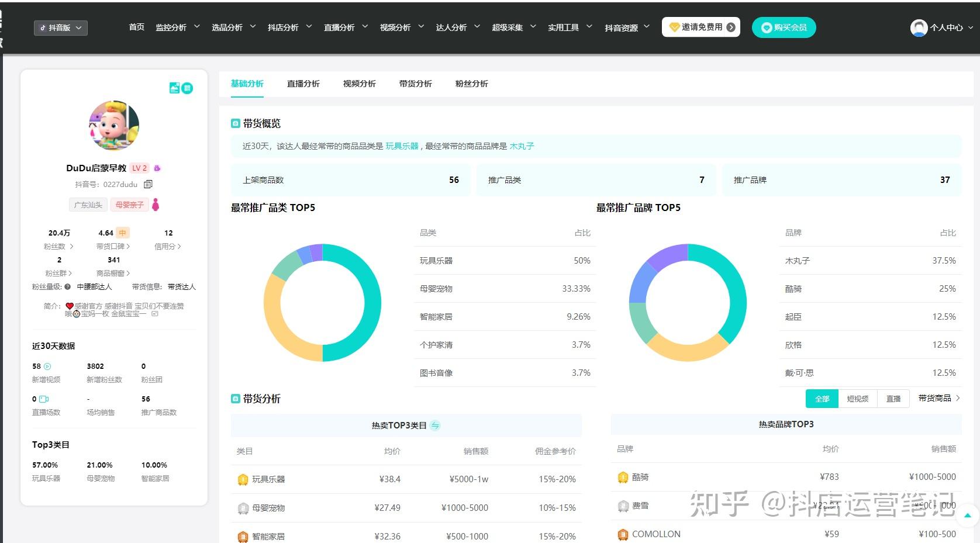This screenshot has width=980, height=543.
Task: Switch to the 带货分析 tab
Action: (415, 84)
